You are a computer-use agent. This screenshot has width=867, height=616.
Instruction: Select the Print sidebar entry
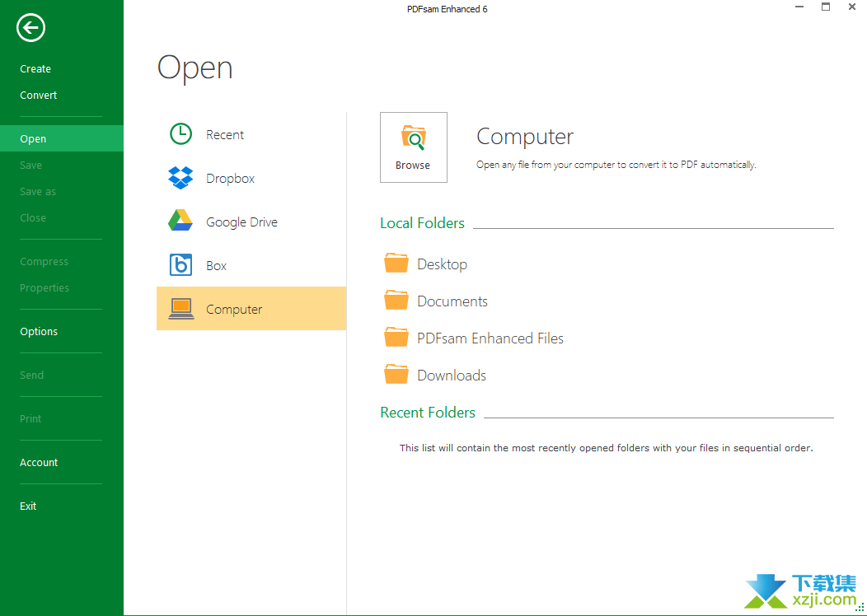pos(30,419)
